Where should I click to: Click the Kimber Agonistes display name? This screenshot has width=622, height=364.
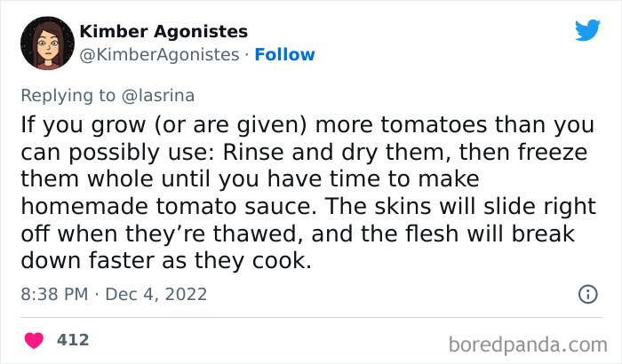pos(163,32)
